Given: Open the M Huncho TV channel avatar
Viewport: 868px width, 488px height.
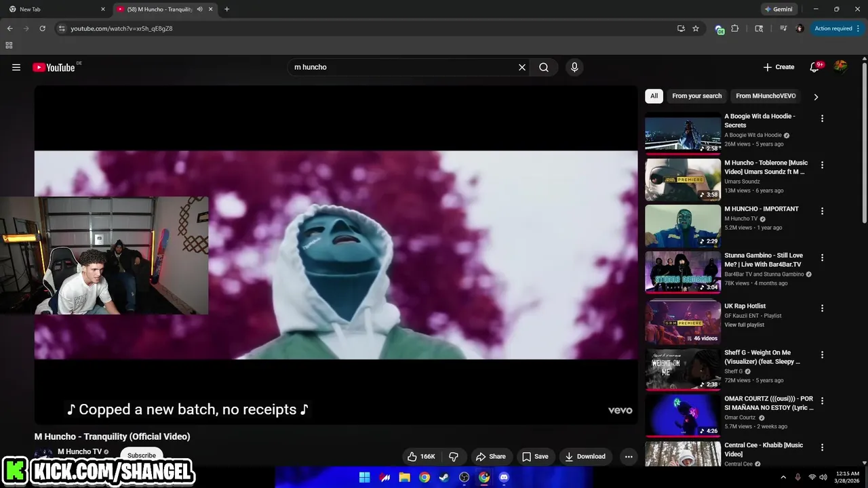Looking at the screenshot, I should pyautogui.click(x=43, y=455).
